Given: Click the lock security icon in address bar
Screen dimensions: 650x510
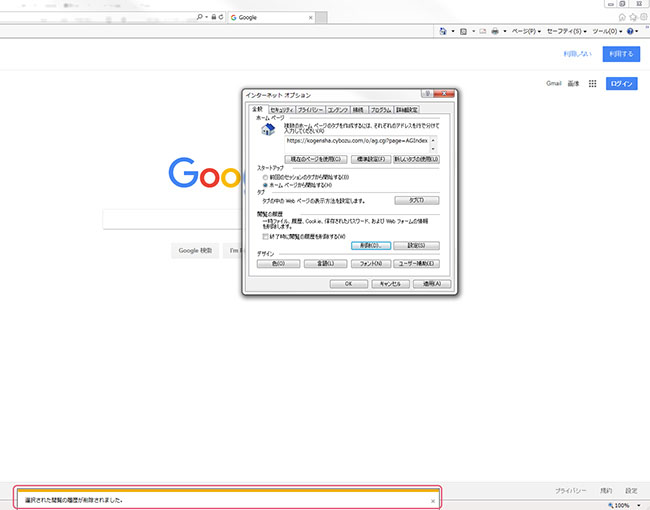Looking at the screenshot, I should point(214,17).
